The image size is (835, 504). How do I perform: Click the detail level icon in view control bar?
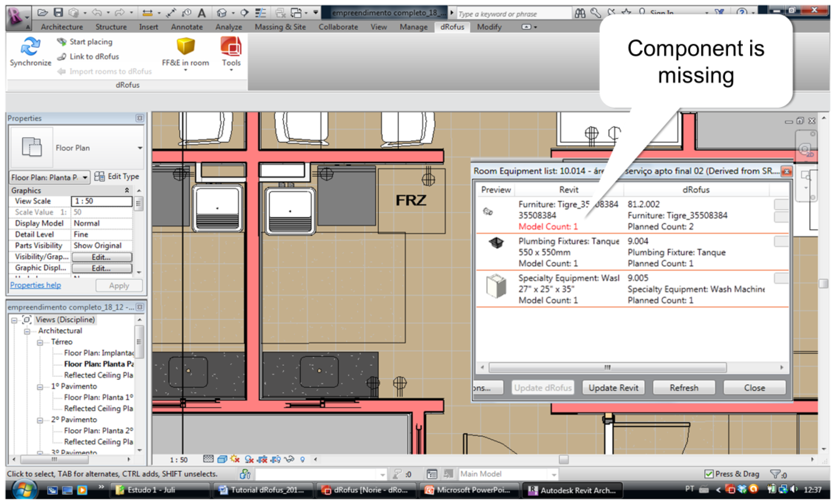click(x=208, y=459)
